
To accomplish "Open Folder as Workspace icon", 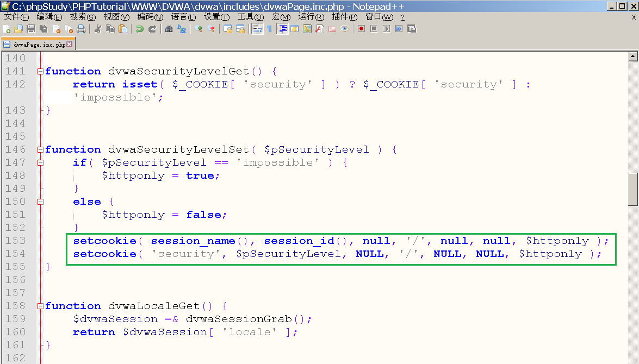I will tap(332, 29).
